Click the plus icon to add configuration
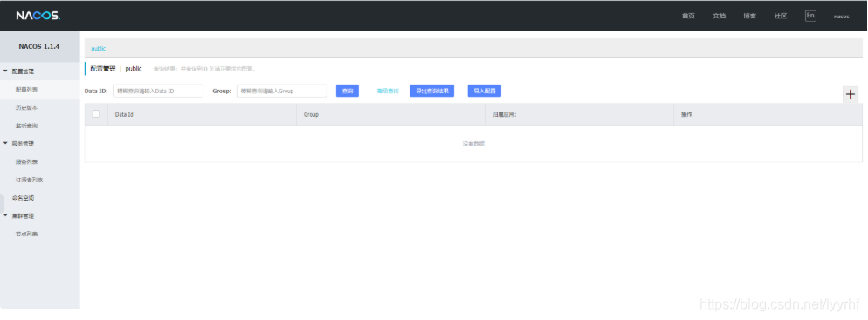The height and width of the screenshot is (320, 868). [851, 94]
